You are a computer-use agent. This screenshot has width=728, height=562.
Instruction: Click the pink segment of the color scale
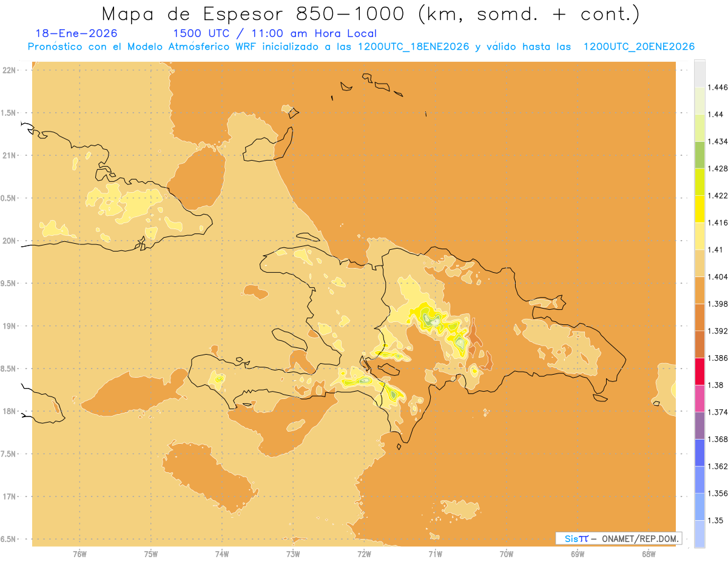point(699,398)
